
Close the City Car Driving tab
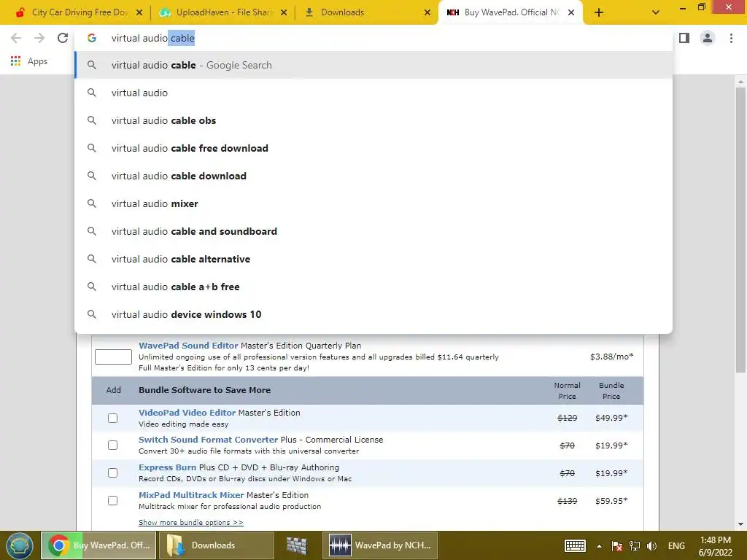tap(139, 12)
